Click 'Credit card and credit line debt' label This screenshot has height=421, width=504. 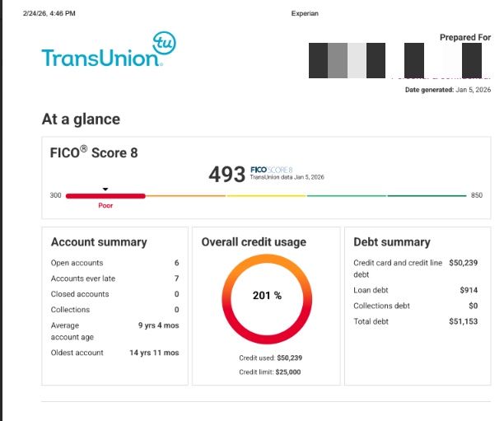click(398, 269)
